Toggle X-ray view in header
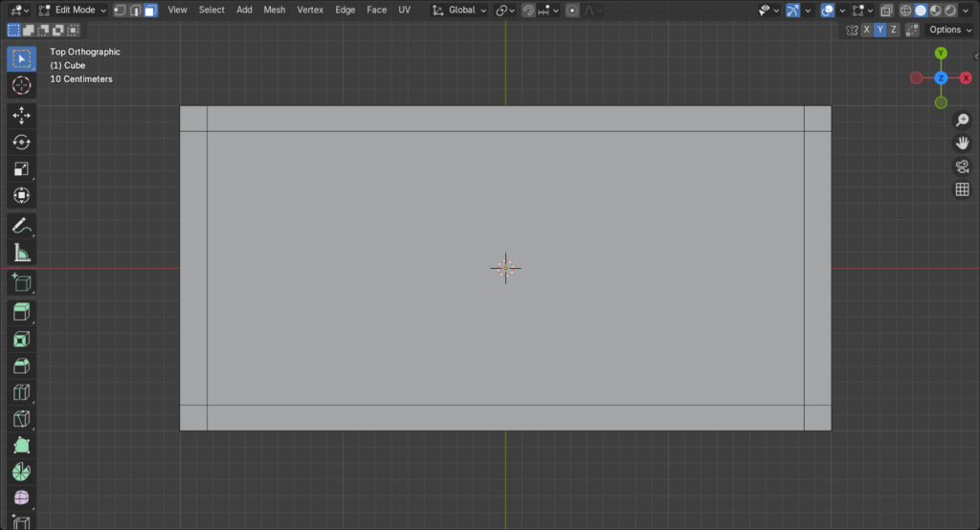Screen dimensions: 980x530 (886, 10)
